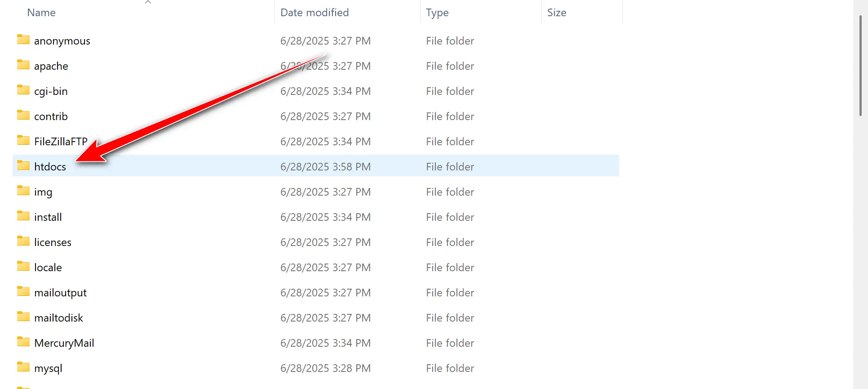The height and width of the screenshot is (389, 868).
Task: Click the licenses folder icon
Action: [x=23, y=241]
